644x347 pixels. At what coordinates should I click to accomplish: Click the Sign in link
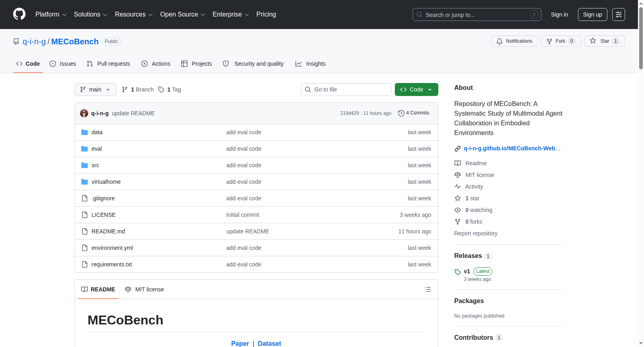[x=559, y=15]
